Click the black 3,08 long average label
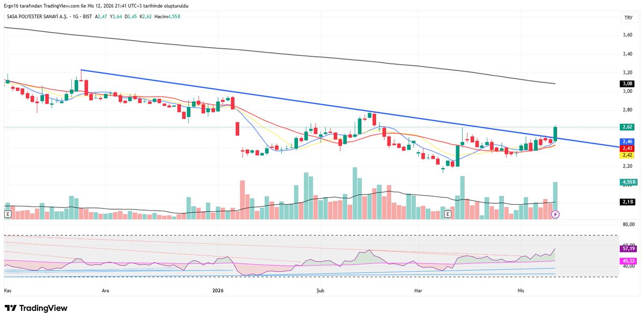The width and height of the screenshot is (644, 320). (x=628, y=84)
